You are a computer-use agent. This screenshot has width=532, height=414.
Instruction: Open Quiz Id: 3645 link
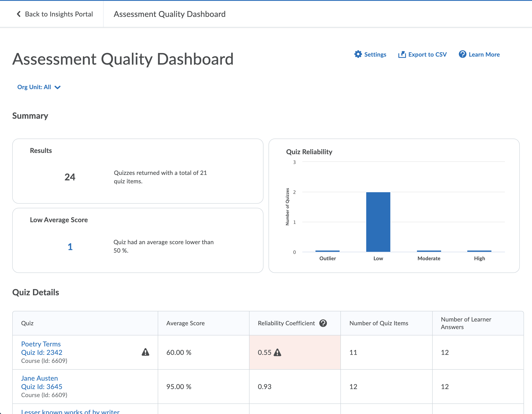click(42, 387)
